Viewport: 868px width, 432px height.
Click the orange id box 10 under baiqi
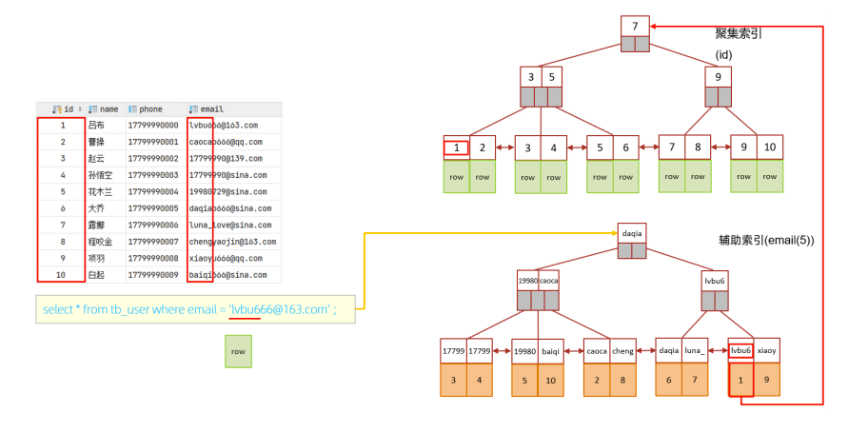click(550, 381)
